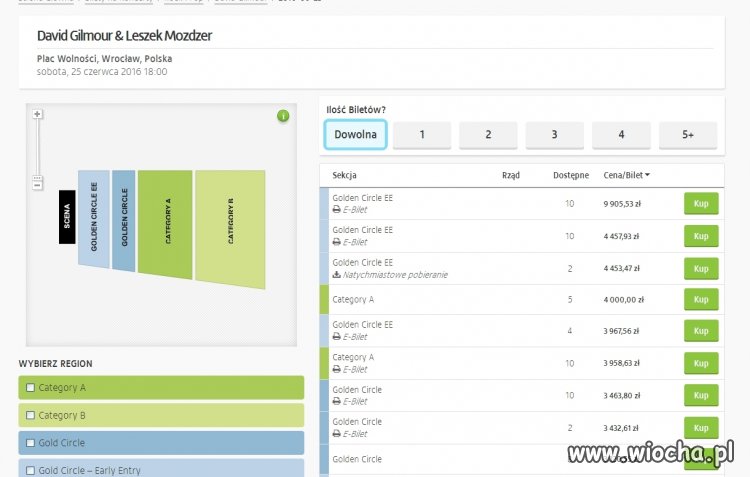This screenshot has width=750, height=477.
Task: Click the Sekcja column header
Action: [x=344, y=175]
